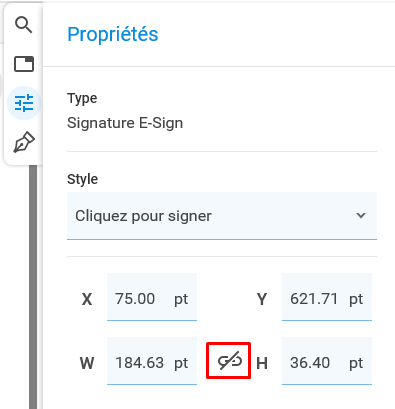Toggle the width-height aspect ratio link
395x409 pixels.
pyautogui.click(x=229, y=361)
